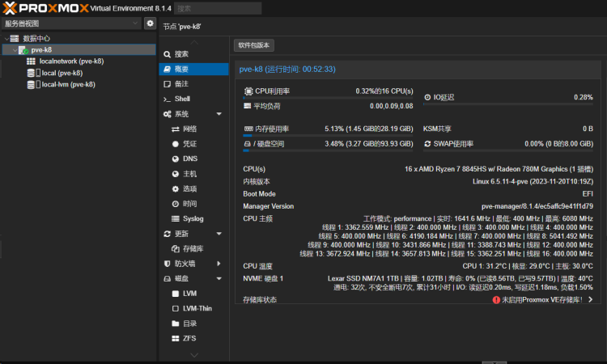Click the folder icon for 目录
This screenshot has width=607, height=364.
pyautogui.click(x=176, y=324)
